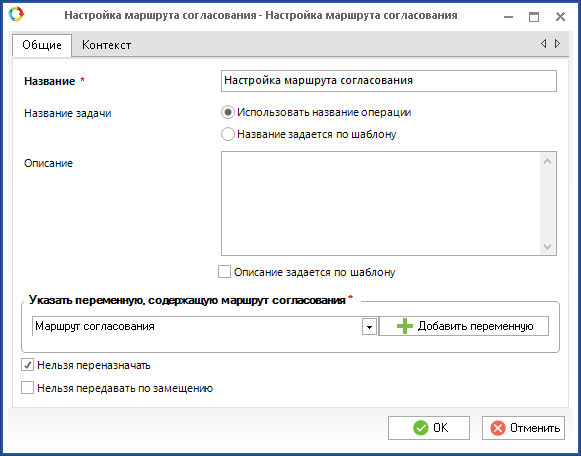Click the Добавить переменную button
This screenshot has height=456, width=581.
[x=464, y=326]
